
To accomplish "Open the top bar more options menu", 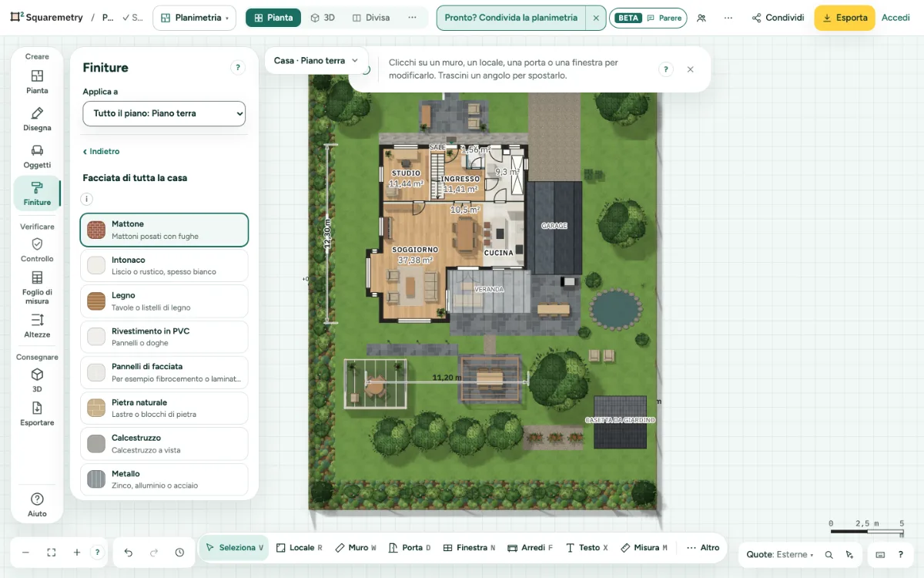I will click(728, 18).
